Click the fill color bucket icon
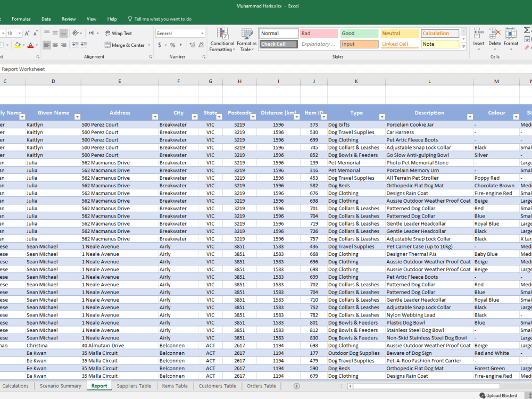The height and width of the screenshot is (399, 532). (18, 45)
